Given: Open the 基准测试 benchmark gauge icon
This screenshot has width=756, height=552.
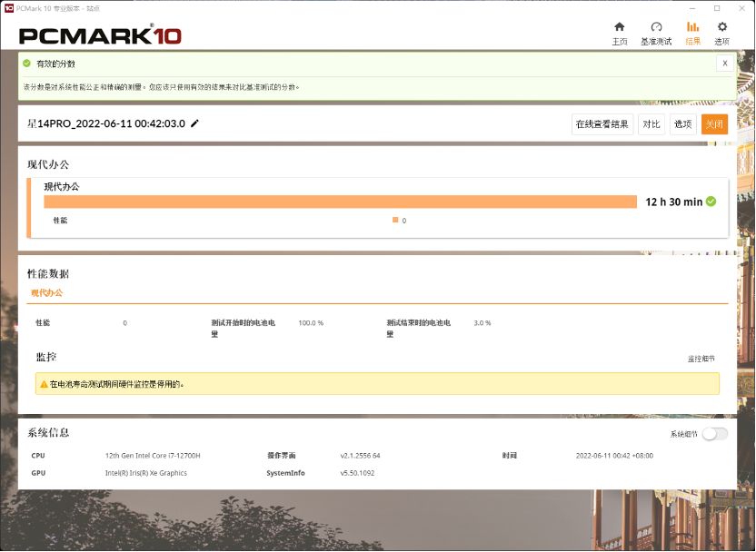Looking at the screenshot, I should click(x=656, y=27).
